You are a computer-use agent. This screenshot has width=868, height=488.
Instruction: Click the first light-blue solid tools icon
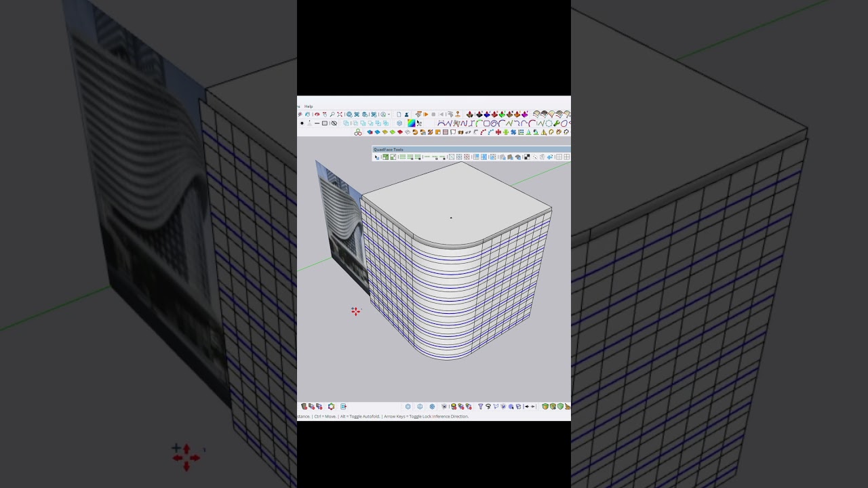coord(346,123)
